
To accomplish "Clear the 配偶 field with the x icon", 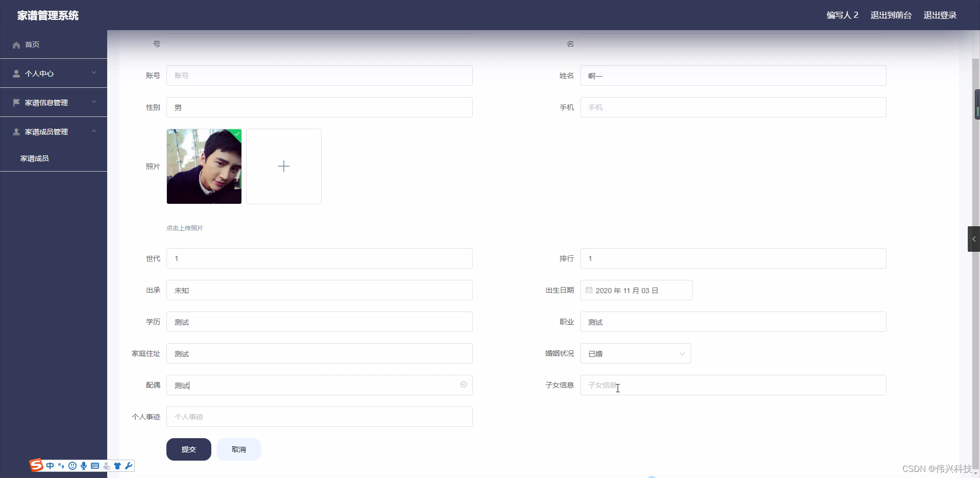I will coord(463,385).
